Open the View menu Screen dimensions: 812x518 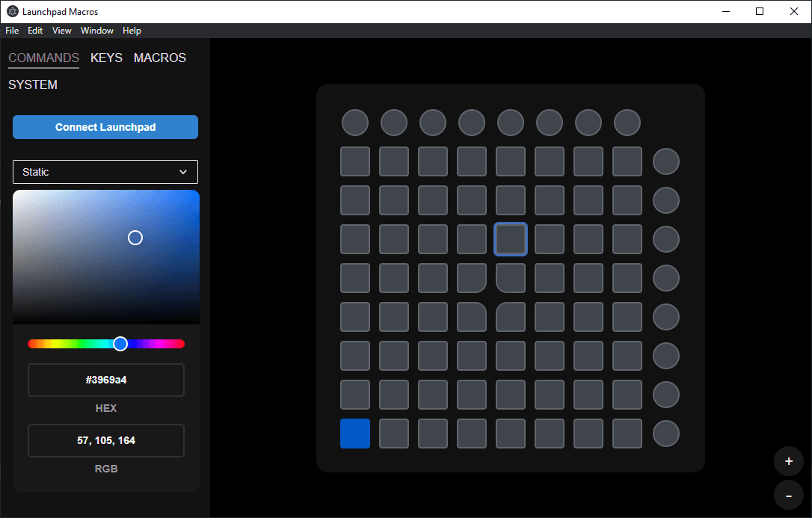(x=61, y=31)
